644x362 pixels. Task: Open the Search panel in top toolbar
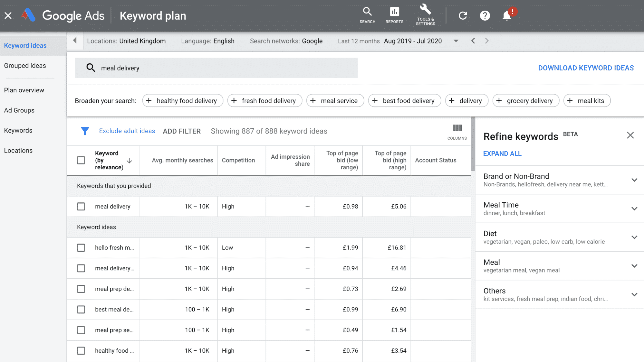coord(367,15)
